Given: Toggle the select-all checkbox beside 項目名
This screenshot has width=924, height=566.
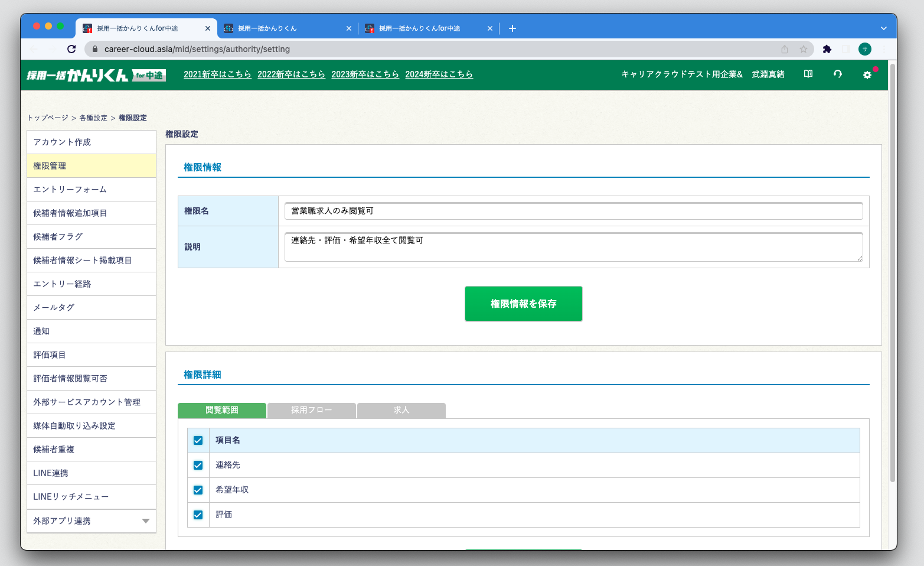Looking at the screenshot, I should pyautogui.click(x=198, y=440).
